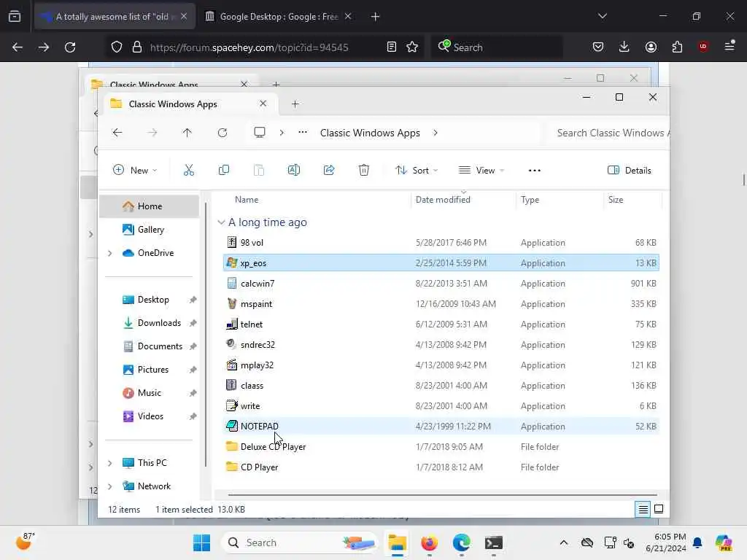The height and width of the screenshot is (560, 747).
Task: Switch to the spacehey forum Firefox tab
Action: click(115, 17)
